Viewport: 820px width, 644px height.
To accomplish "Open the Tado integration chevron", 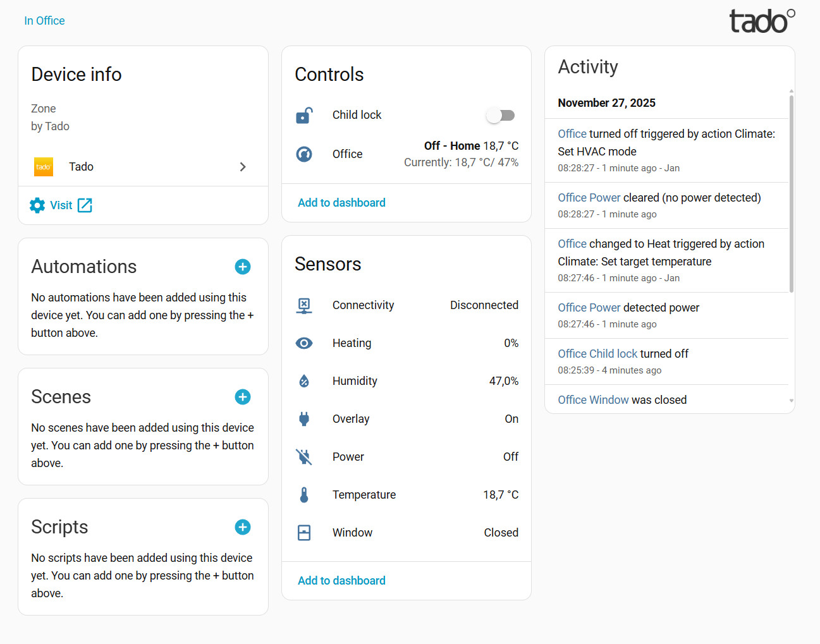I will 243,167.
